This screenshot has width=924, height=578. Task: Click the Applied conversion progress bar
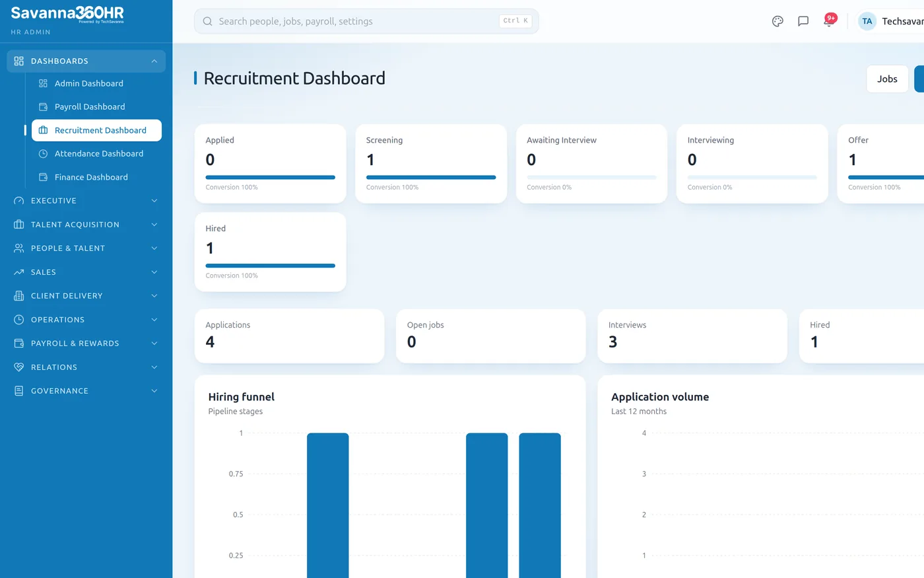tap(270, 178)
